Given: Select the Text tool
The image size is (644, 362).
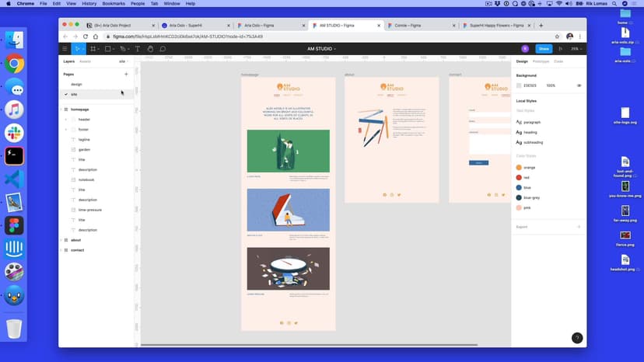Looking at the screenshot, I should pyautogui.click(x=138, y=49).
